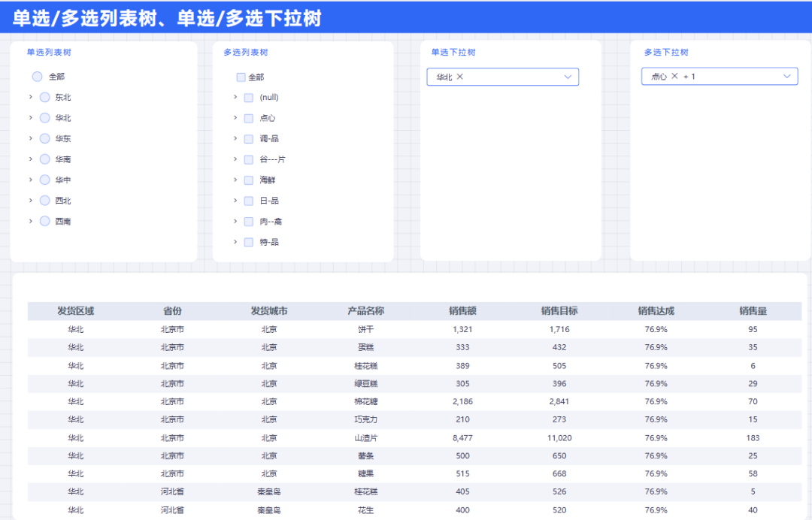The width and height of the screenshot is (812, 520).
Task: Check the 特-品 checkbox
Action: pos(249,242)
